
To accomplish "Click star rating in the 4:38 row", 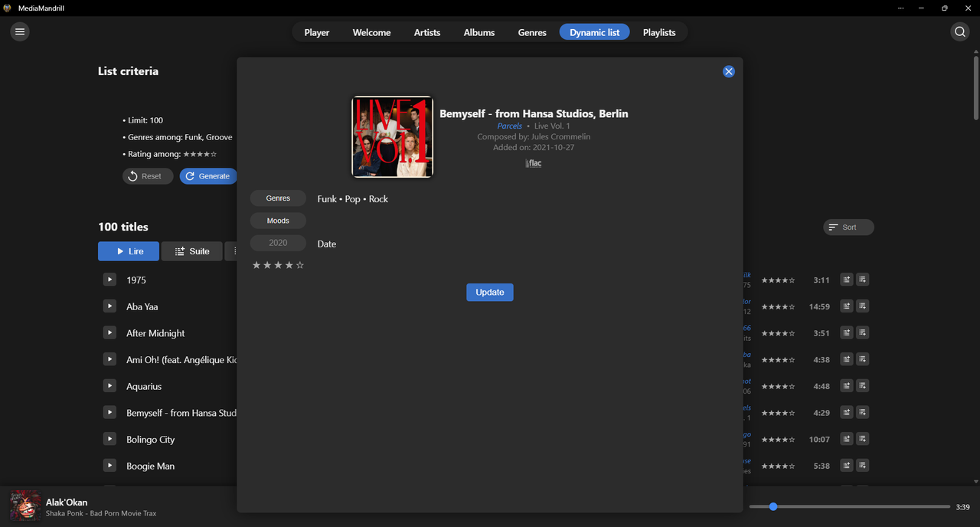I will click(x=778, y=360).
